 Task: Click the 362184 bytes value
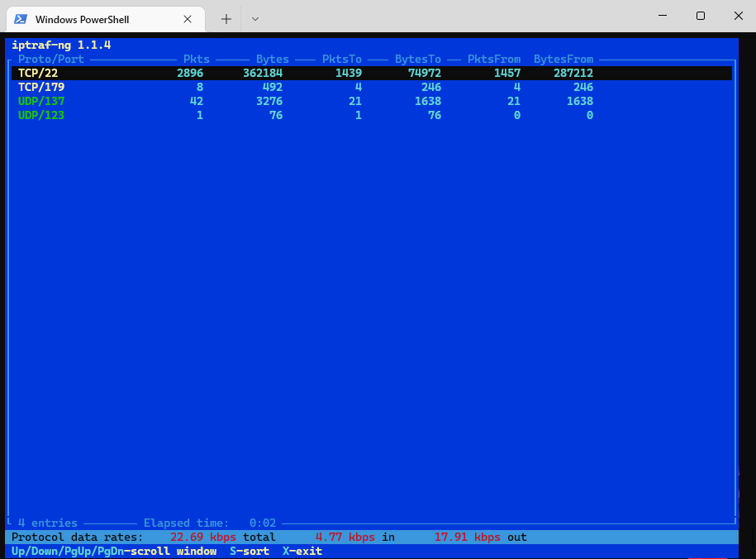pyautogui.click(x=263, y=73)
